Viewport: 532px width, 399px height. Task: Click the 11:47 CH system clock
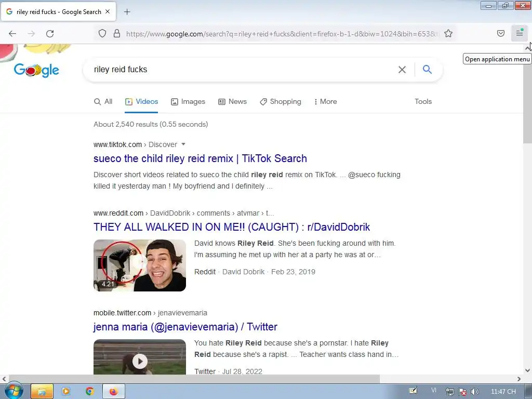(503, 392)
